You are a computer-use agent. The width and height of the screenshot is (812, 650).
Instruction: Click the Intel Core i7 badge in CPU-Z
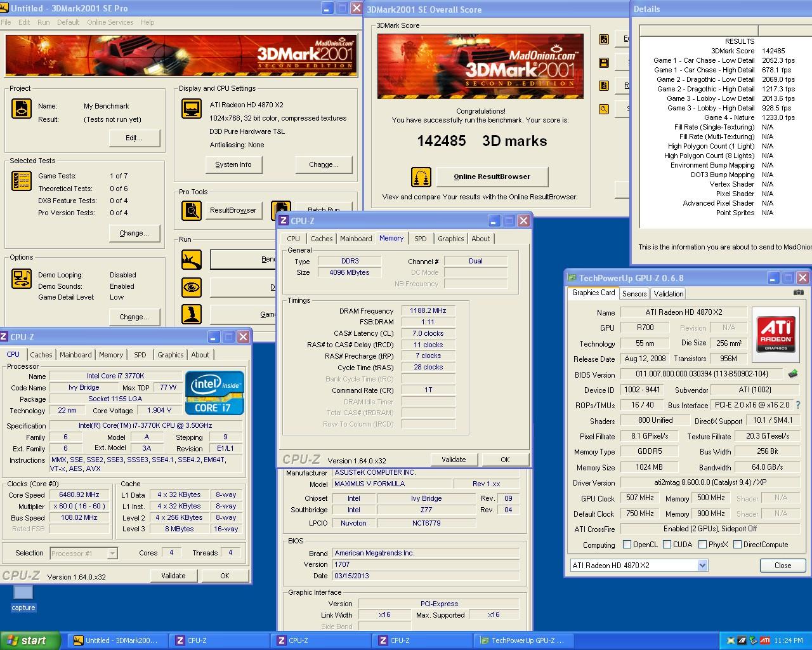(214, 393)
